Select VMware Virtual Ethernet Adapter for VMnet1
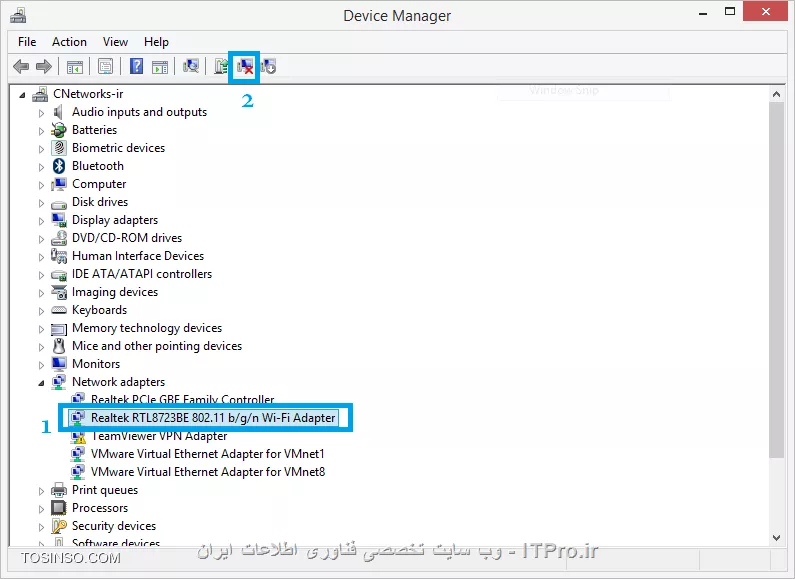This screenshot has width=795, height=579. click(207, 454)
